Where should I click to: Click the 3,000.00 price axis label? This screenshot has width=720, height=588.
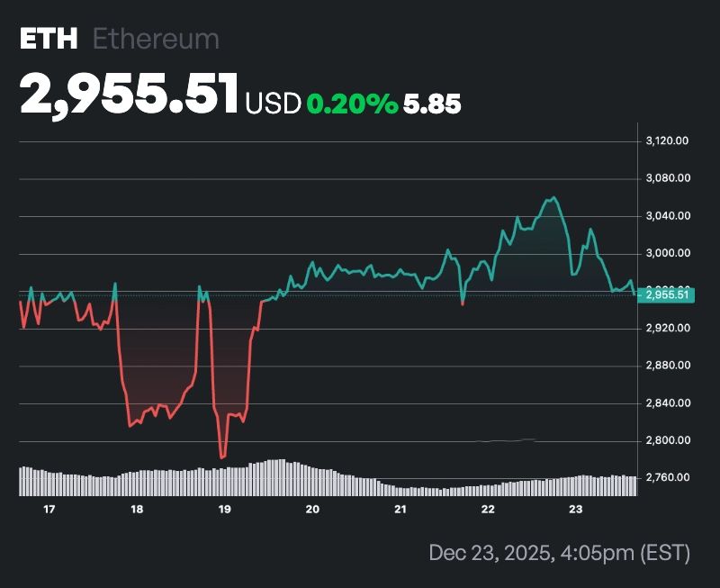(x=668, y=253)
